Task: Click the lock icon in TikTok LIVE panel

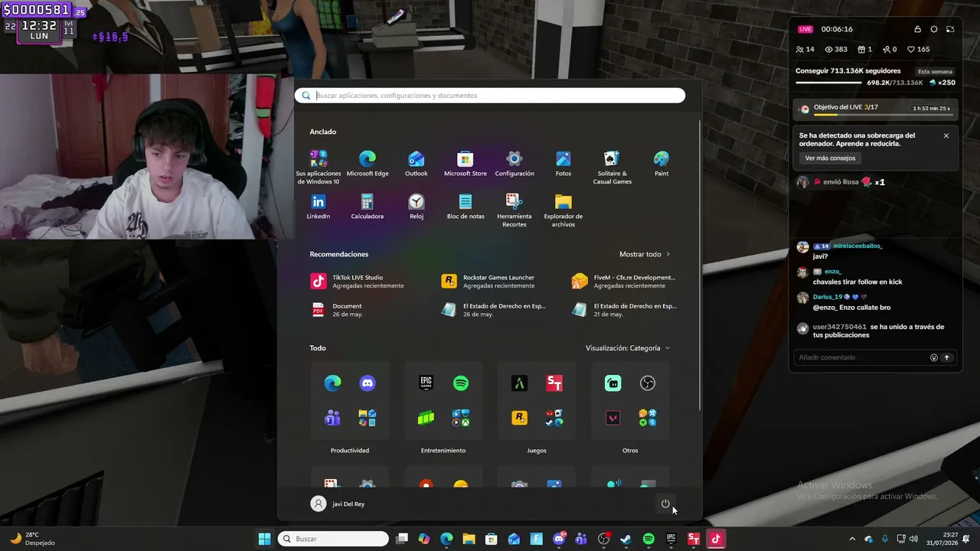Action: click(x=917, y=29)
